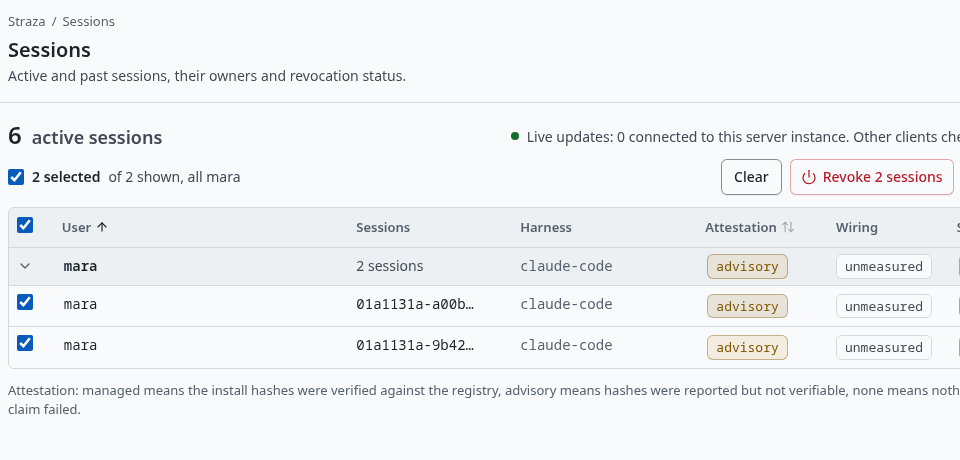Screen dimensions: 960x460
Task: Click the Sessions column header
Action: tap(383, 227)
